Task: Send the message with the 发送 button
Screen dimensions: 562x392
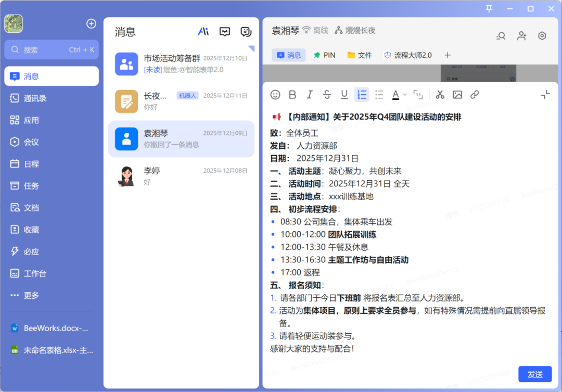Action: point(535,374)
